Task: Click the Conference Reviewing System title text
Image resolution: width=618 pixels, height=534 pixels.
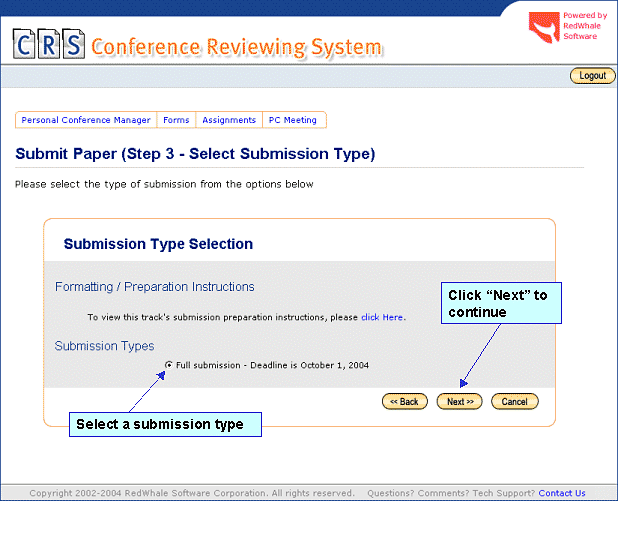Action: [x=236, y=47]
